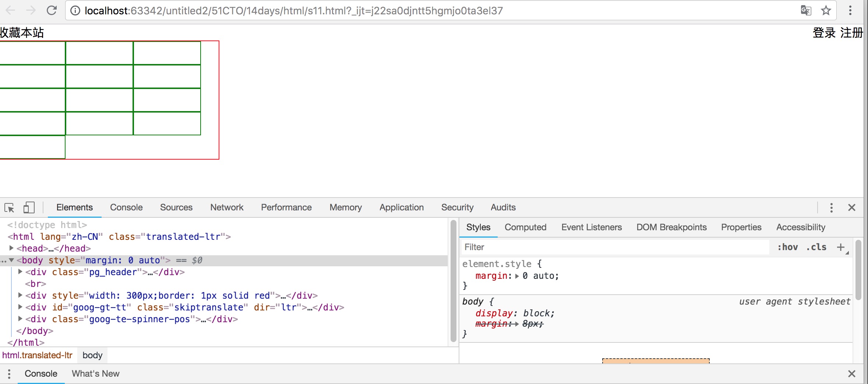This screenshot has width=868, height=384.
Task: Select html.translated-ltr in the breadcrumb
Action: click(x=37, y=355)
